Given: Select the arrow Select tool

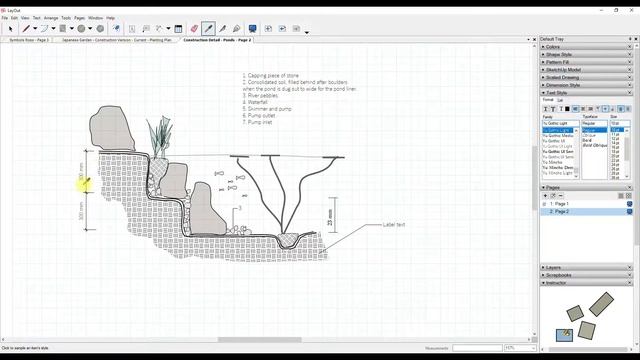Looking at the screenshot, I should click(x=11, y=29).
